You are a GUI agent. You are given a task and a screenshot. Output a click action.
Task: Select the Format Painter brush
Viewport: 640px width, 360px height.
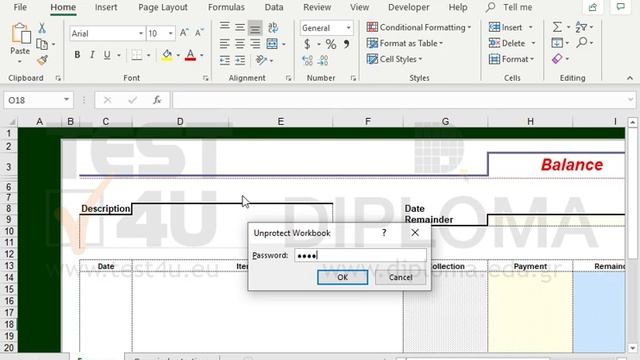tap(42, 60)
